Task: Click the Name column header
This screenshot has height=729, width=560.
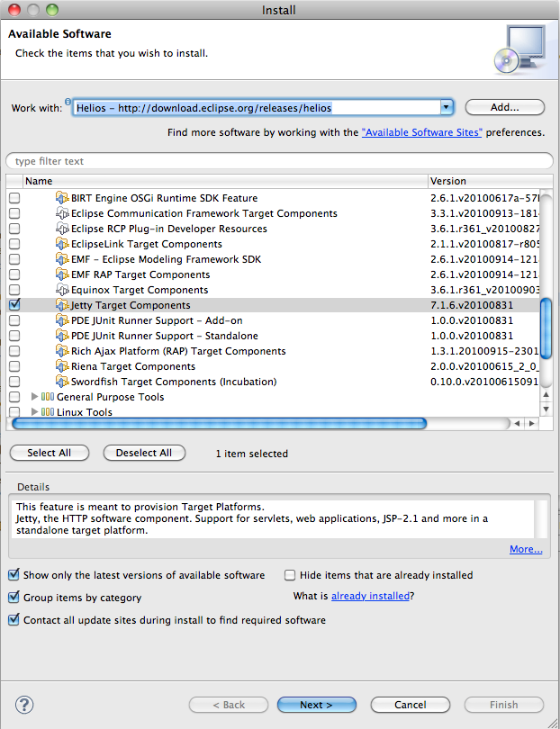Action: pyautogui.click(x=225, y=181)
